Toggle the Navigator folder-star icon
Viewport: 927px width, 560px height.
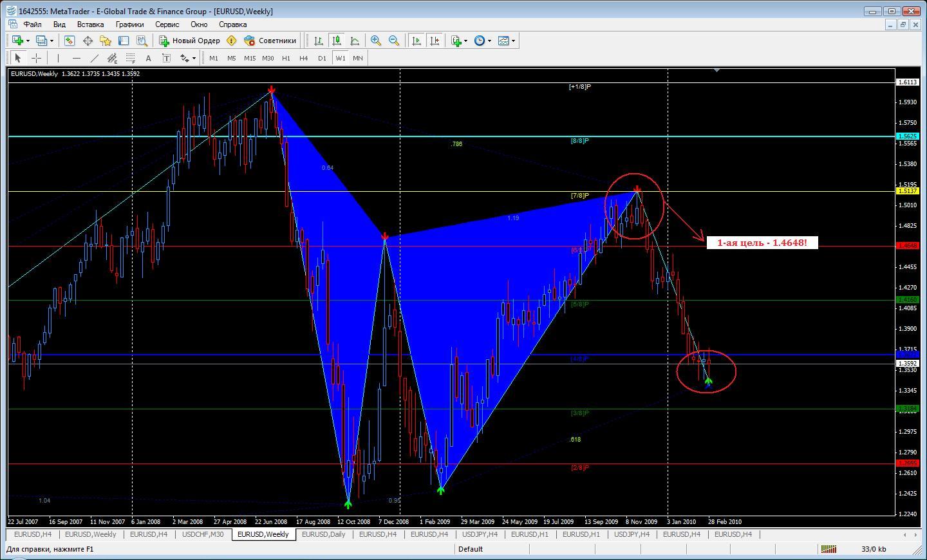[x=106, y=41]
